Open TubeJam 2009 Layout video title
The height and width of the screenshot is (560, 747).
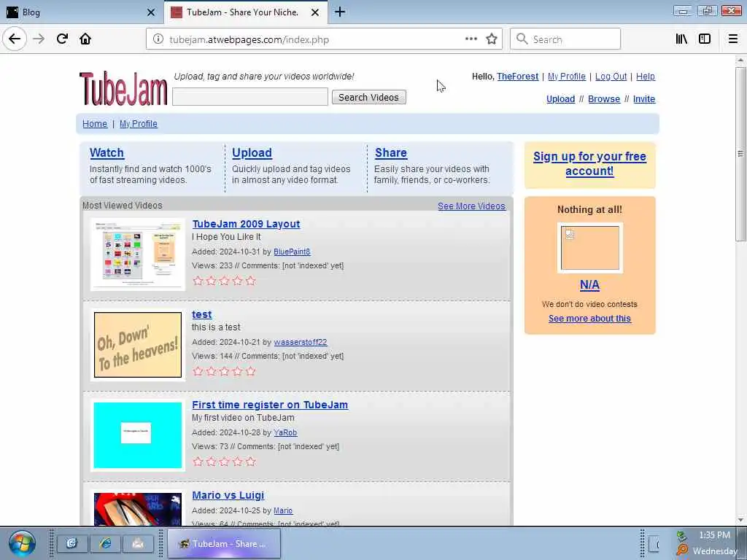(x=246, y=224)
